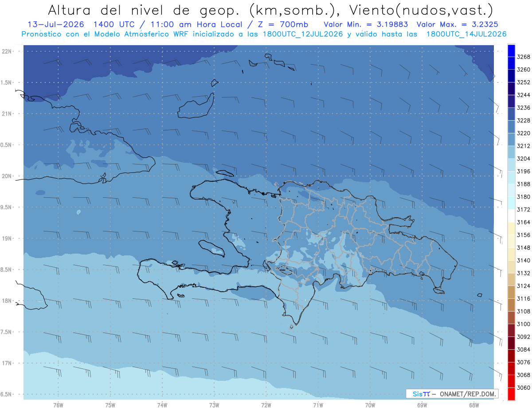Screen dimensions: 532x411
Task: Click the '3236' colorbar value
Action: [x=524, y=108]
